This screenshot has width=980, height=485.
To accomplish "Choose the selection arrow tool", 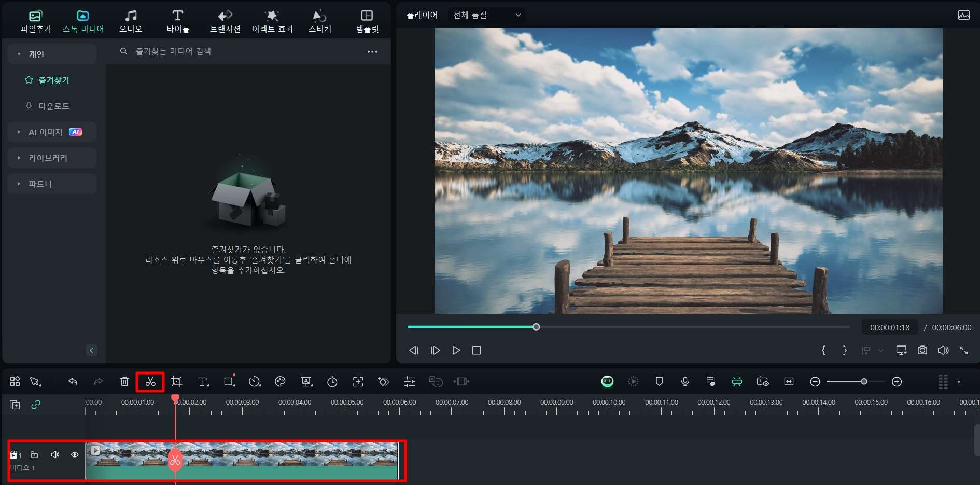I will [35, 382].
